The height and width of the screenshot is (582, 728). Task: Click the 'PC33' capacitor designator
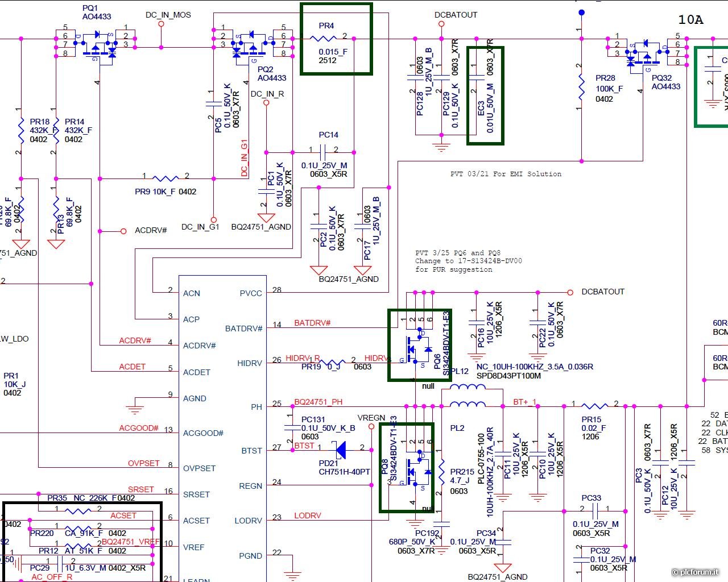click(x=591, y=498)
